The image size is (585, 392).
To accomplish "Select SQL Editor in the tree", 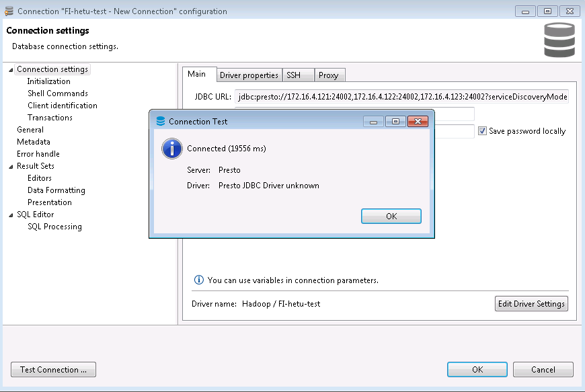I will pos(36,214).
